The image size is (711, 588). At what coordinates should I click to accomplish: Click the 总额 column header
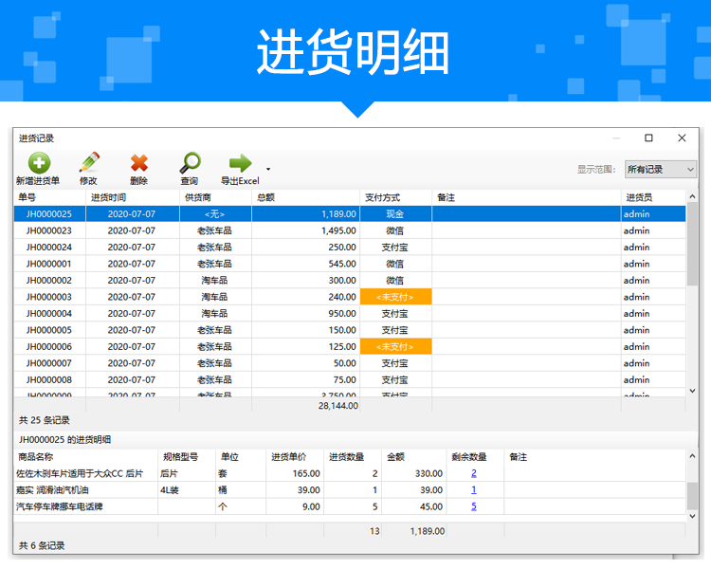pos(305,197)
